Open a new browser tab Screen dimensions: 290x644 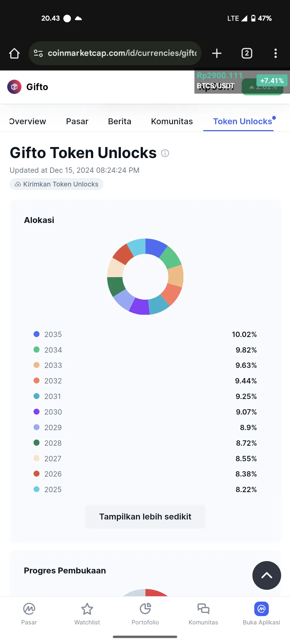pyautogui.click(x=217, y=53)
